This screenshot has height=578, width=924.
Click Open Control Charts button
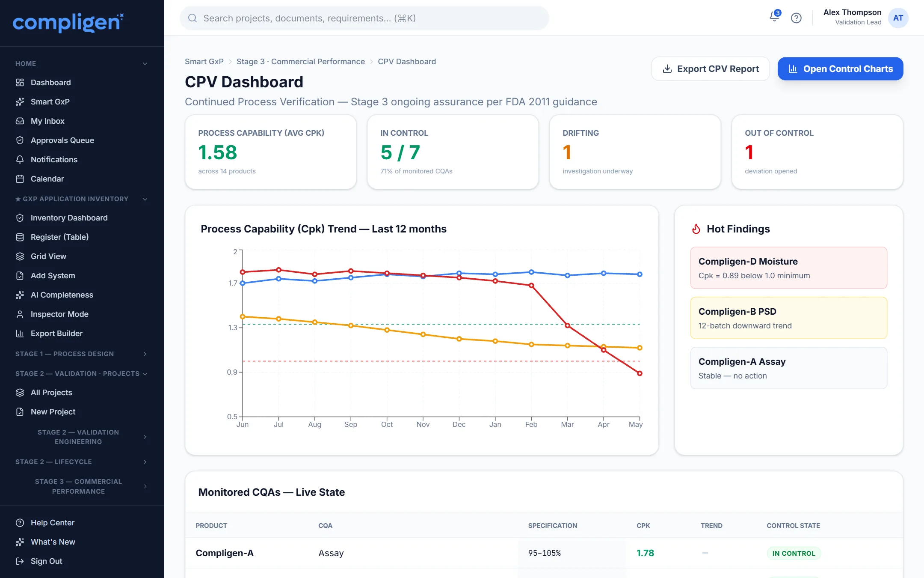840,69
